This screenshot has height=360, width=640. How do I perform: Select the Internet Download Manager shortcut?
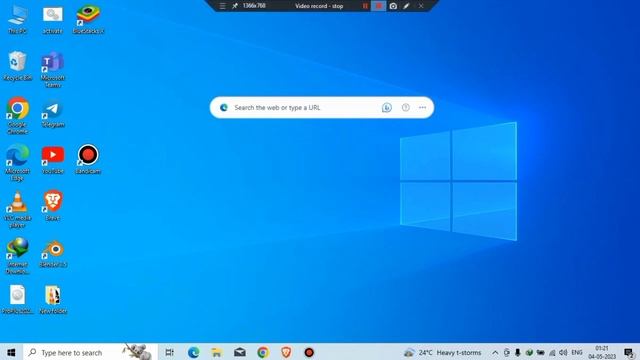18,256
